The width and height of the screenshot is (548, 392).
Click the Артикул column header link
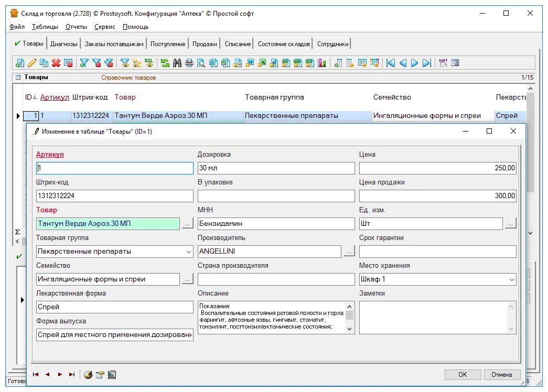[55, 97]
